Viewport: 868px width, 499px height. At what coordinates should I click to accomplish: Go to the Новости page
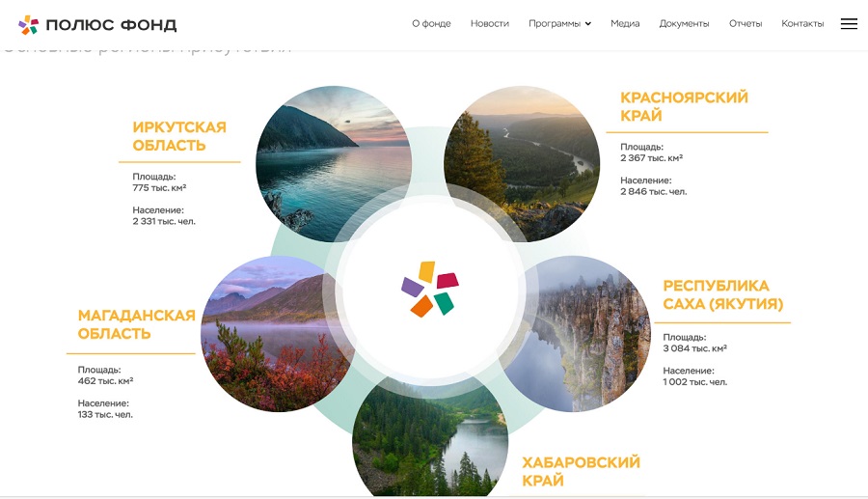489,24
